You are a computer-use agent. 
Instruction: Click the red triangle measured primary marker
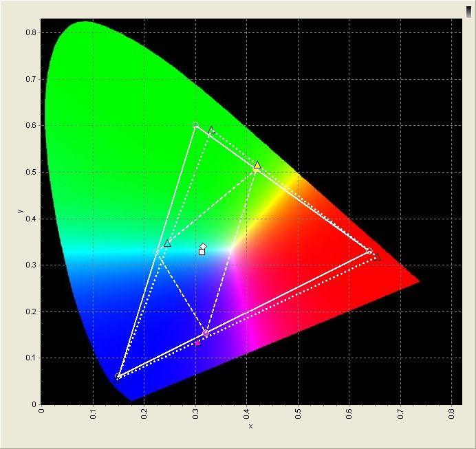377,257
